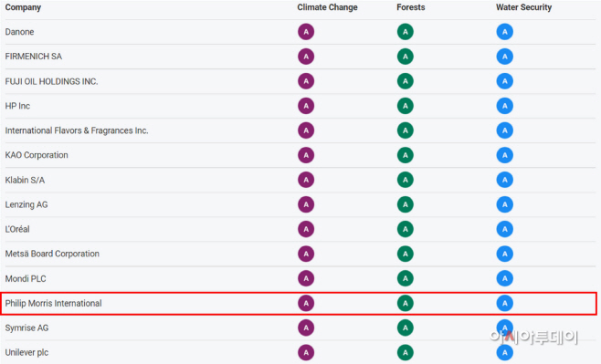Open Mondi PLC Climate Change badge
The image size is (601, 364).
pyautogui.click(x=306, y=278)
